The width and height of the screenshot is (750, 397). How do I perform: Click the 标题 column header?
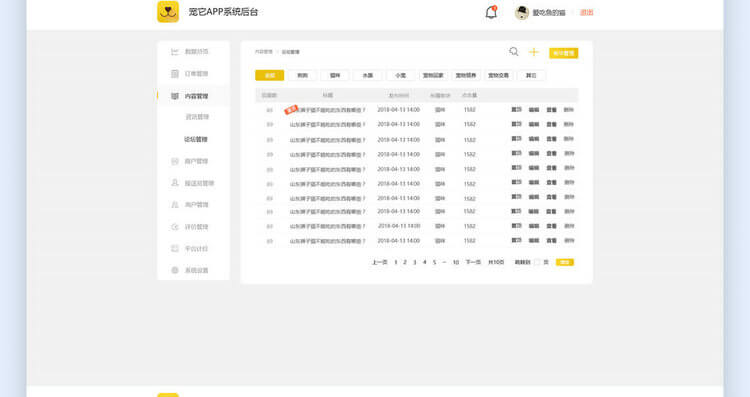coord(327,95)
